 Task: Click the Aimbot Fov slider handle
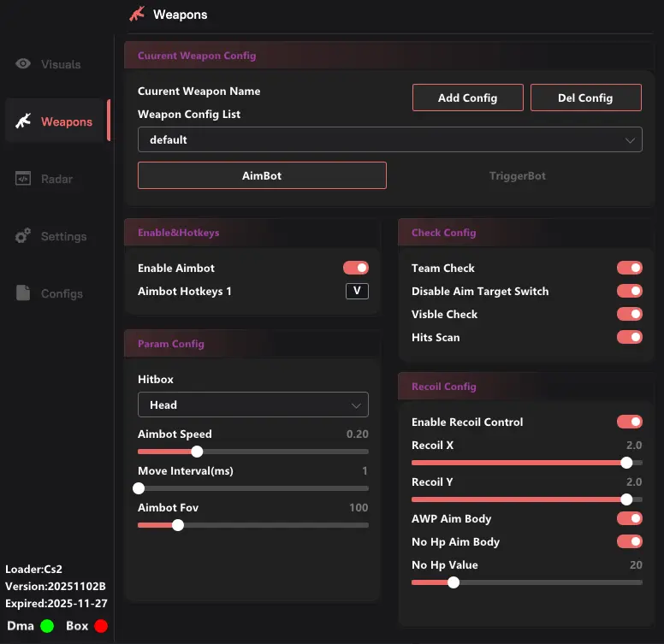coord(178,525)
